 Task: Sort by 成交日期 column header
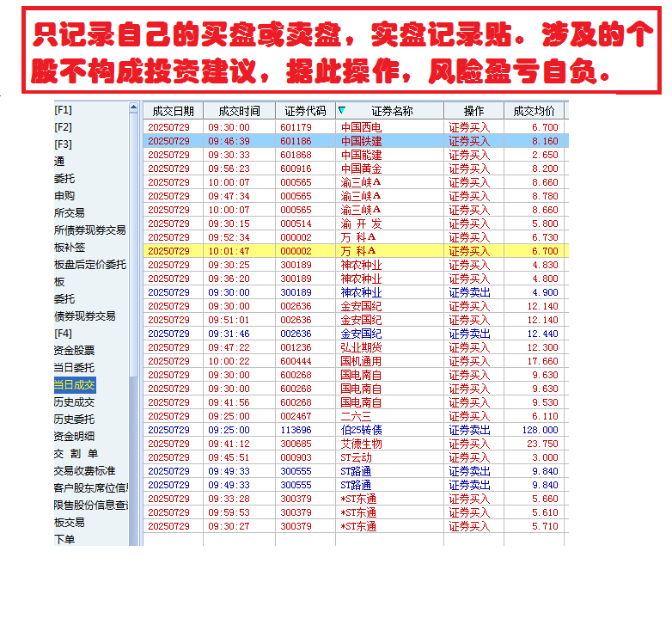[x=173, y=111]
